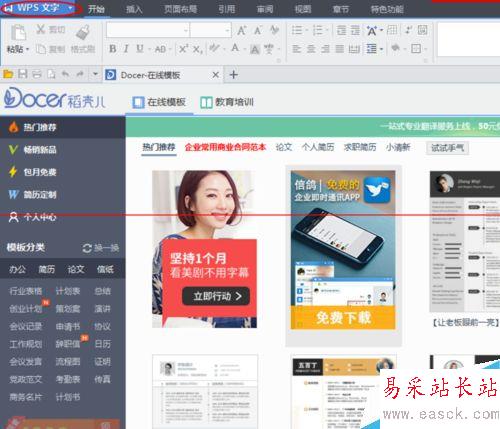Increase font size with larger A icon
Image resolution: width=500 pixels, height=429 pixels.
click(242, 30)
